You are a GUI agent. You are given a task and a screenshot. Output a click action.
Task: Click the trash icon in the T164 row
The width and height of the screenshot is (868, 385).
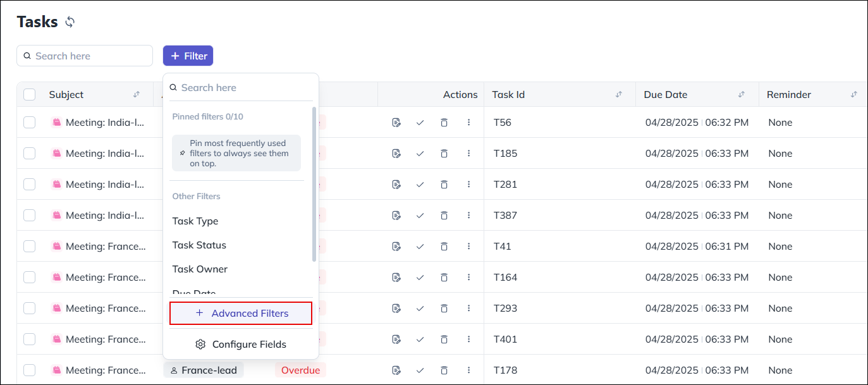tap(444, 278)
